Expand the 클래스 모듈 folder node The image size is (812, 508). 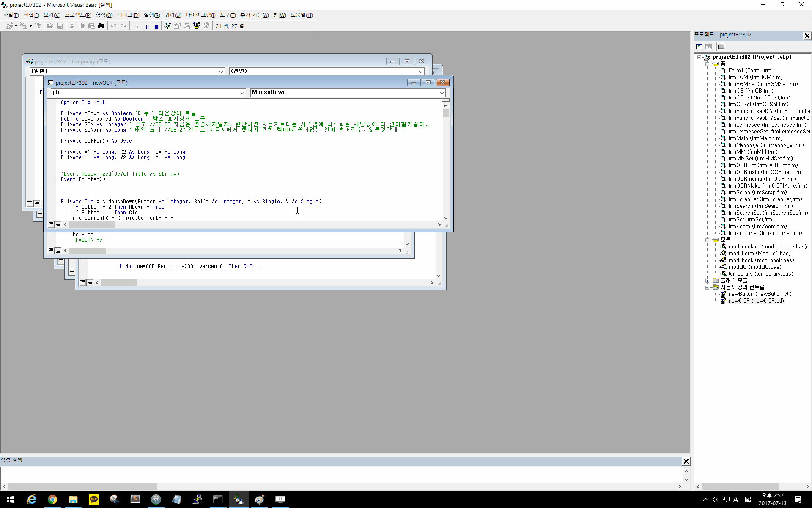click(707, 281)
